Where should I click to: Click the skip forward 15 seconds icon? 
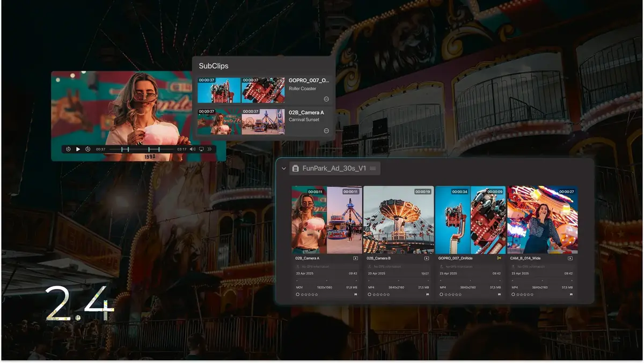87,149
